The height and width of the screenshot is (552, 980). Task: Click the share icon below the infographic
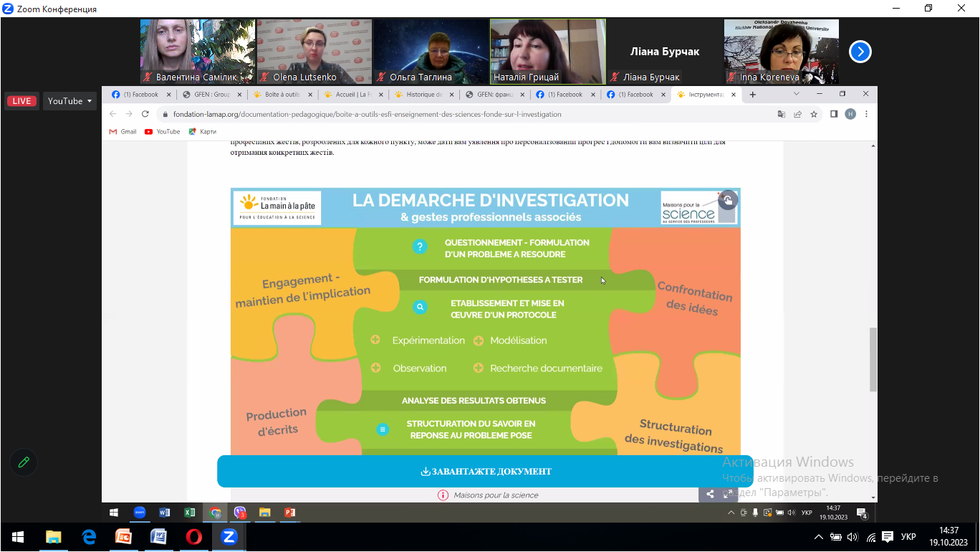pos(710,494)
